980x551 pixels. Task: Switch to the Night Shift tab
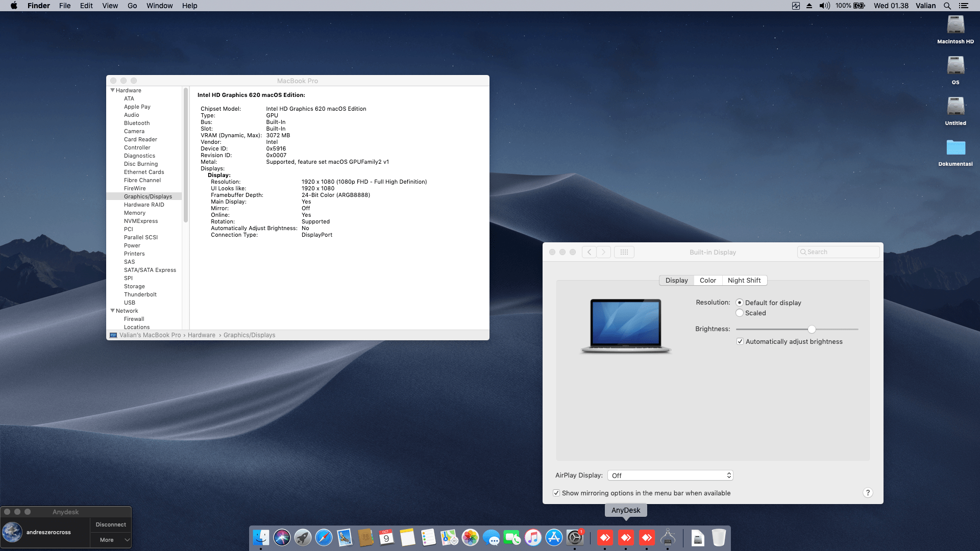click(x=744, y=280)
